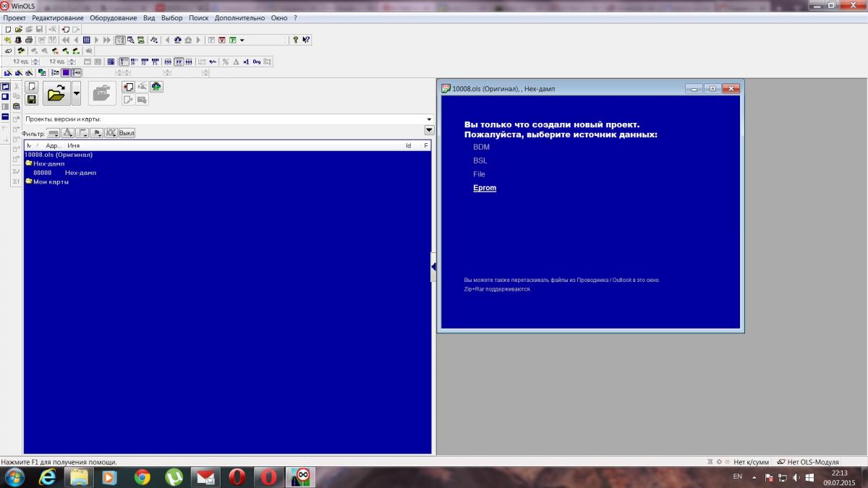Click the large open project folder icon
868x488 pixels.
coord(56,93)
